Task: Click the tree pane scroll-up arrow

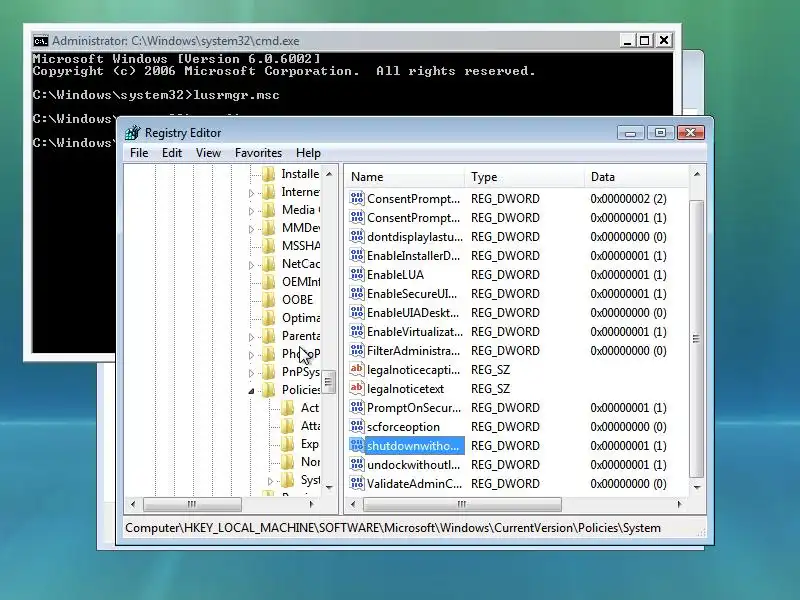Action: [x=330, y=174]
